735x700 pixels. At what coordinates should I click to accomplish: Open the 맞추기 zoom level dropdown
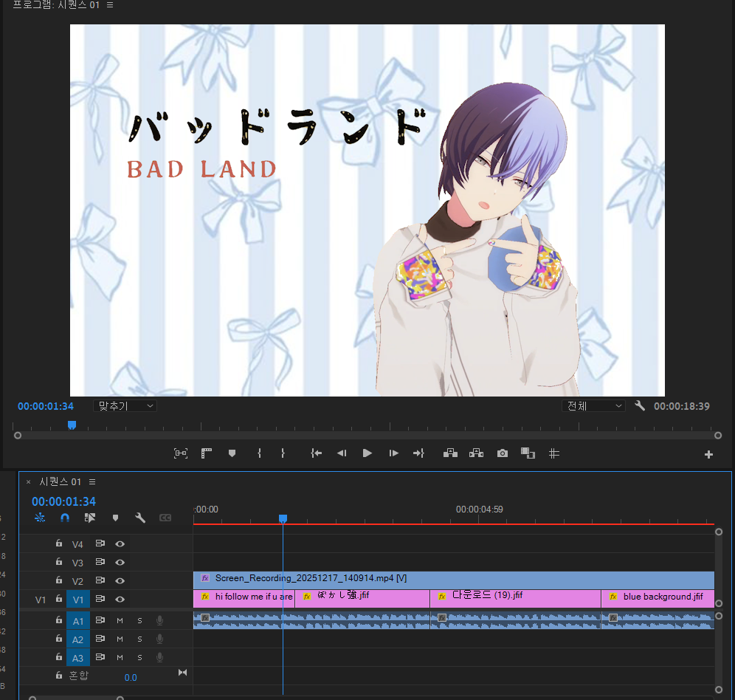pyautogui.click(x=125, y=406)
